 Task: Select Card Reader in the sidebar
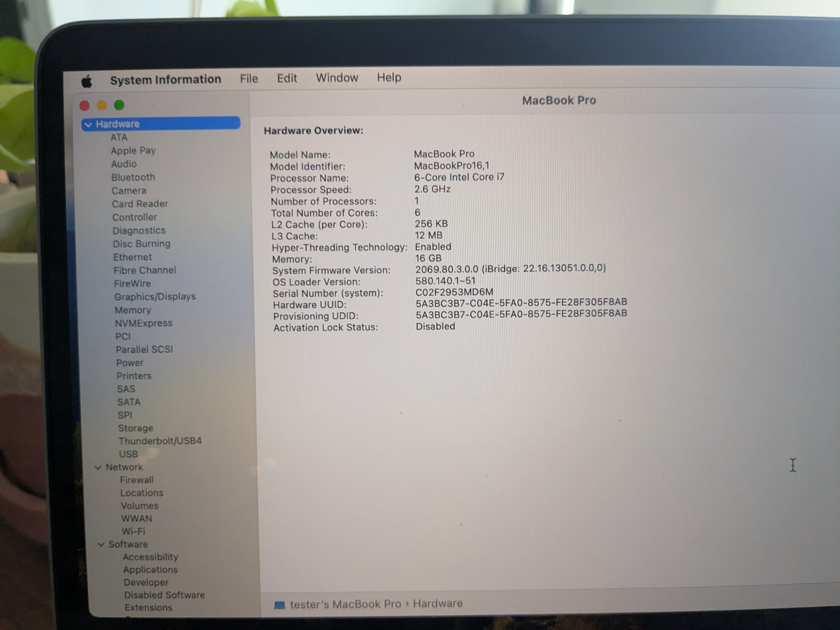(x=140, y=204)
